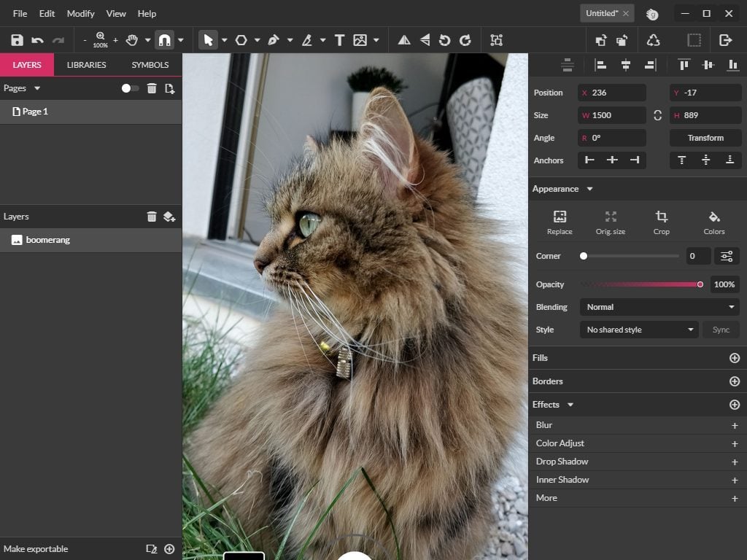747x560 pixels.
Task: Open the No shared style dropdown
Action: (639, 330)
